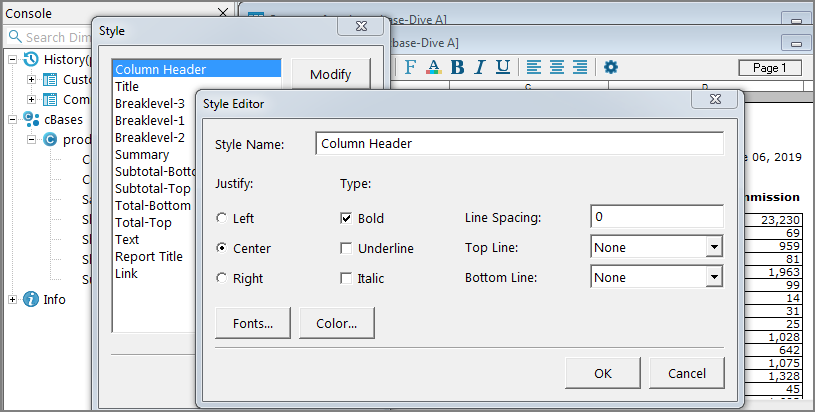The image size is (815, 412).
Task: Select Breaklevel-3 in style list
Action: [x=150, y=103]
